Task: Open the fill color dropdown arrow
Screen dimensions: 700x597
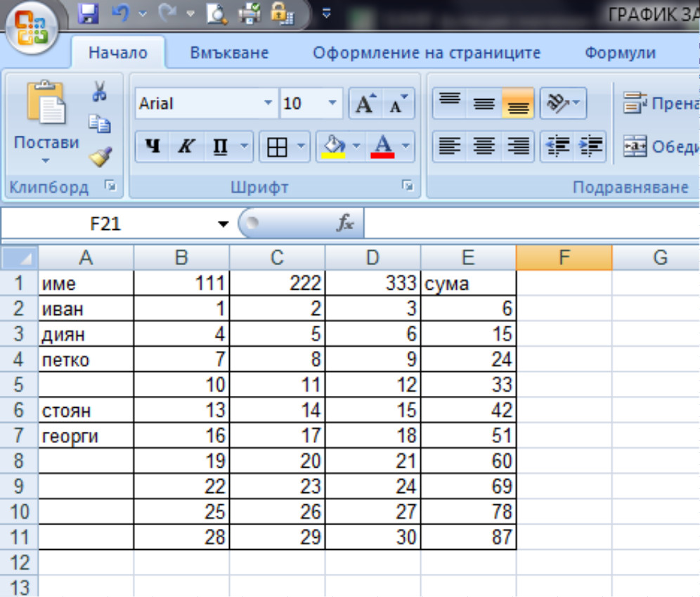Action: pos(356,146)
